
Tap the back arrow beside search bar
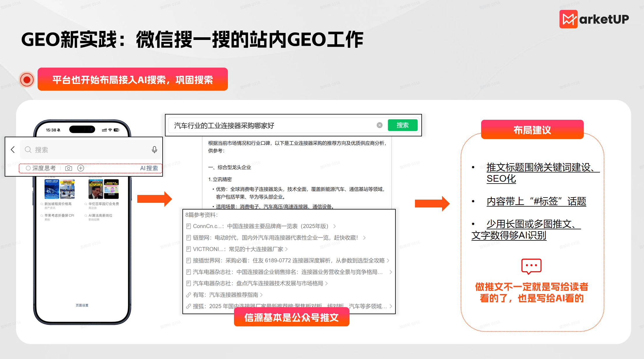13,150
